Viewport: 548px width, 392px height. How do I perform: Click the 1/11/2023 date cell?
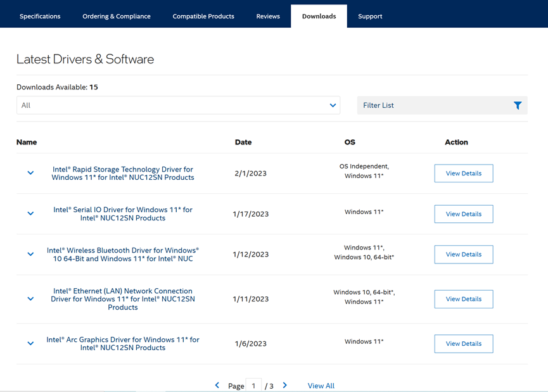[251, 299]
